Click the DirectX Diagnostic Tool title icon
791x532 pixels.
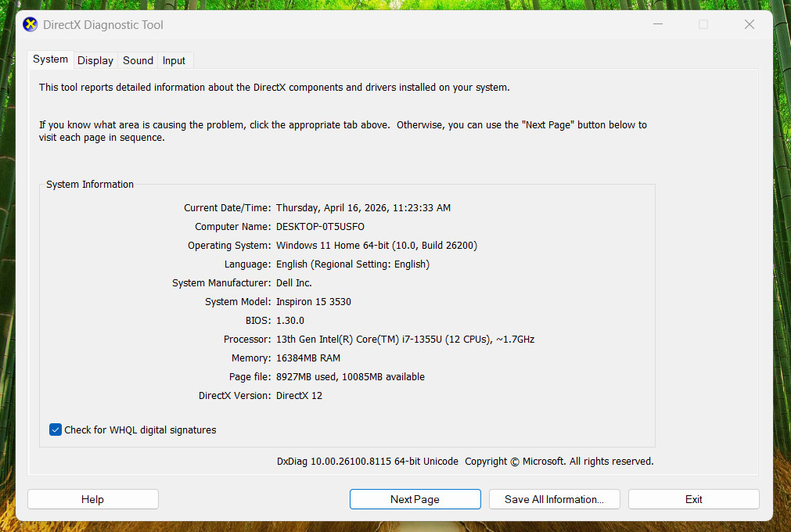tap(31, 24)
